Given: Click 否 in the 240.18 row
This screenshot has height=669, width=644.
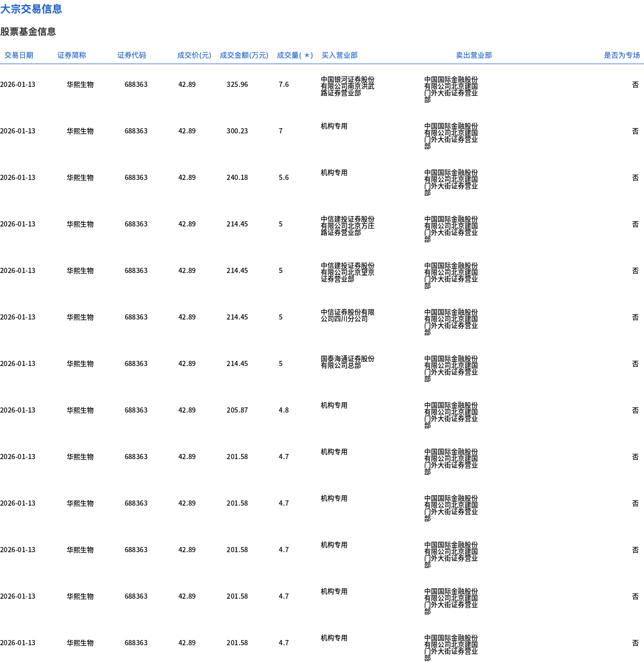Looking at the screenshot, I should [635, 178].
